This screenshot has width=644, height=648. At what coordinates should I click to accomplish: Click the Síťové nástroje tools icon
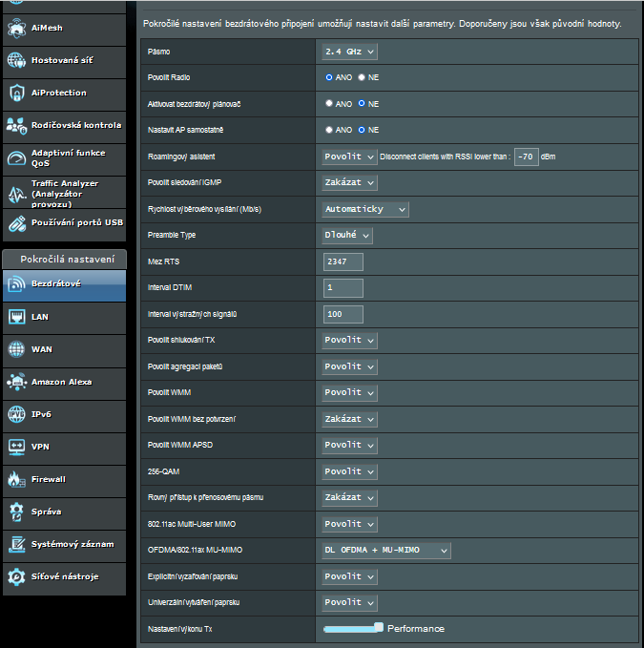(x=16, y=576)
